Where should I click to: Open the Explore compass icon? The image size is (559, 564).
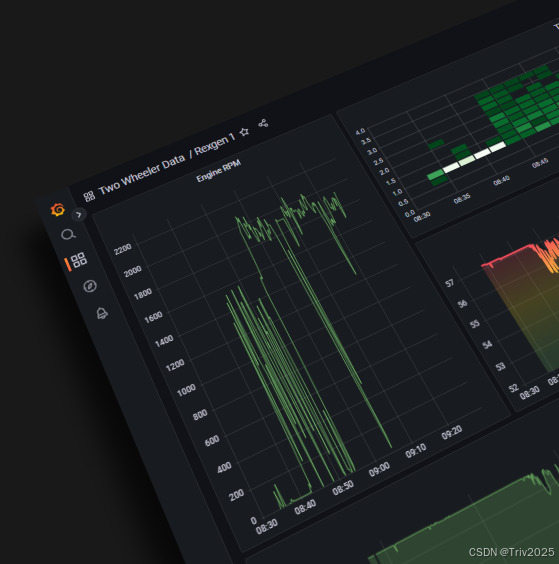[90, 286]
